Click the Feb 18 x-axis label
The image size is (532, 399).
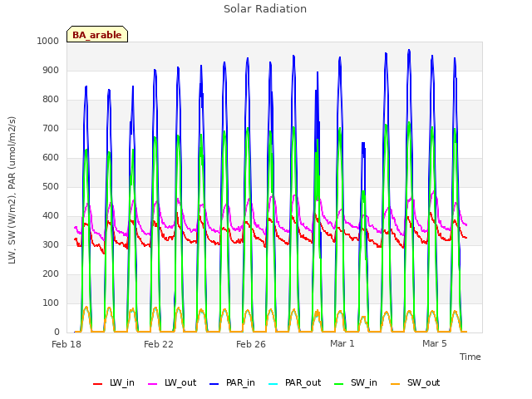[66, 344]
